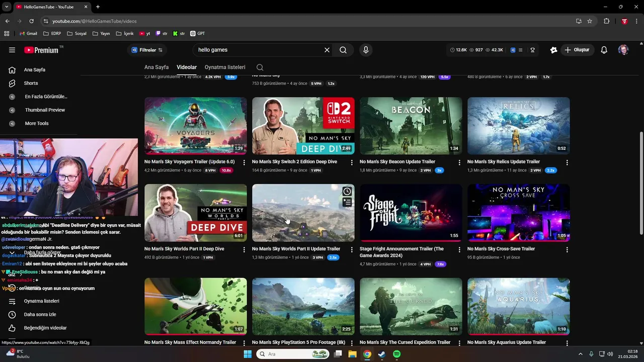Viewport: 644px width, 362px height.
Task: Open Chrome extensions puzzle icon
Action: point(606,21)
